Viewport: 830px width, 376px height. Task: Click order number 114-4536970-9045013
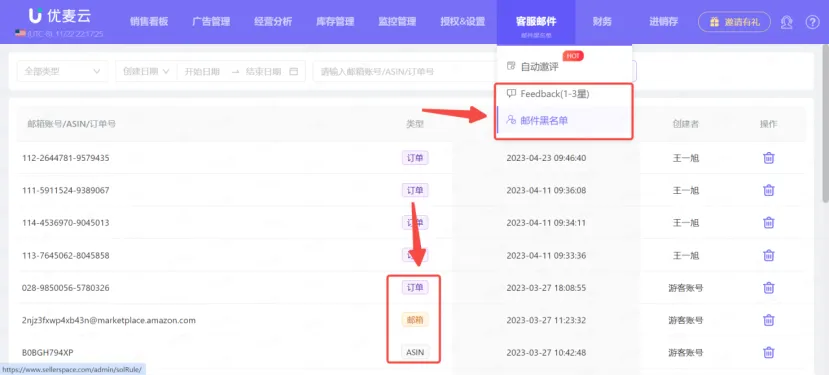(x=66, y=222)
